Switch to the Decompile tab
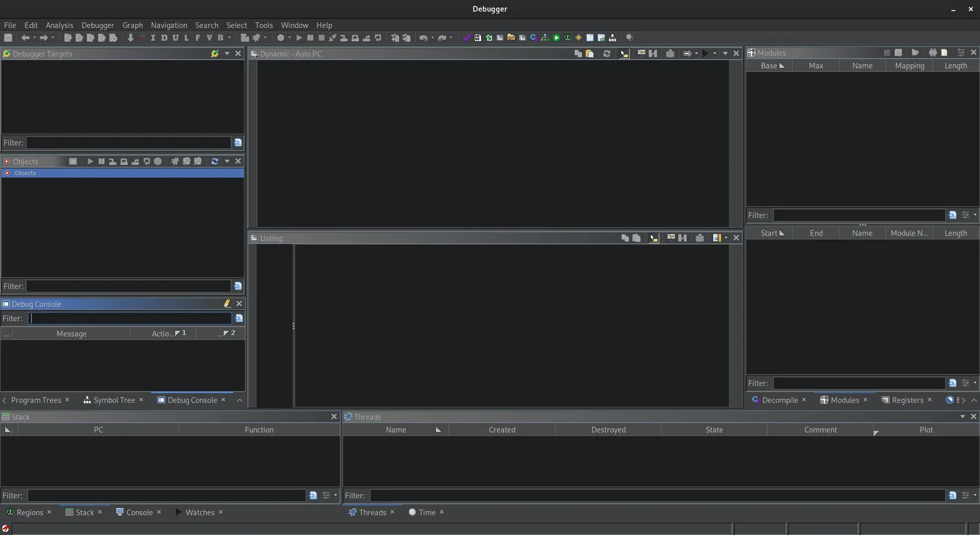The width and height of the screenshot is (980, 535). point(780,400)
